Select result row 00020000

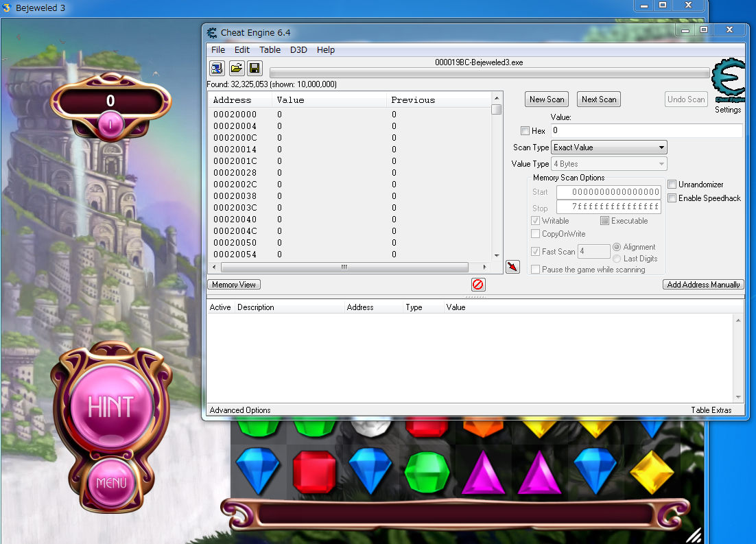pos(350,115)
